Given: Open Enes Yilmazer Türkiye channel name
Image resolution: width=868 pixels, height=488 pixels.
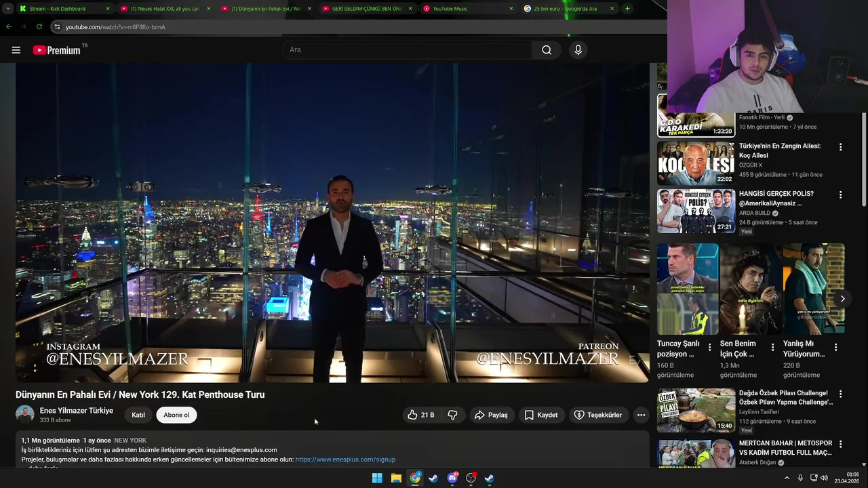Looking at the screenshot, I should pos(77,411).
